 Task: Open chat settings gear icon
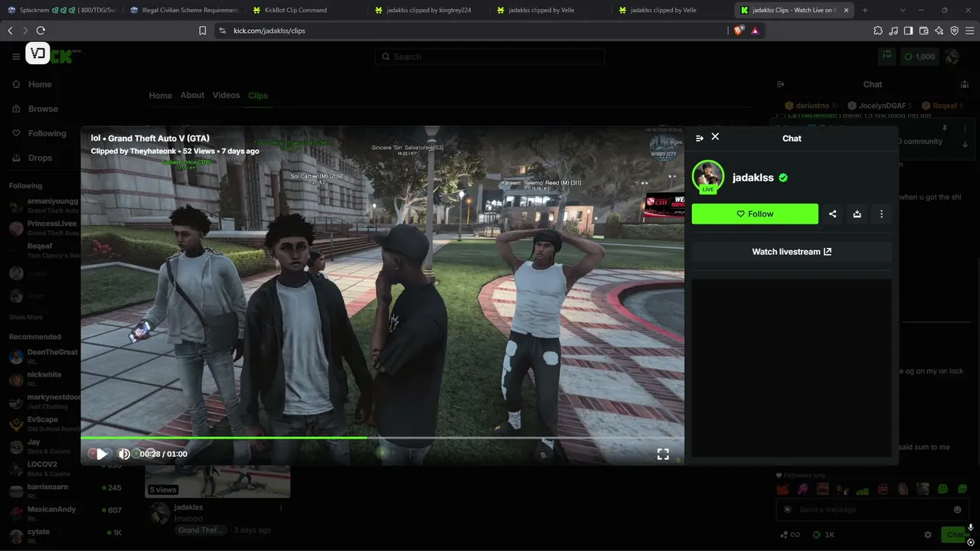pyautogui.click(x=928, y=535)
